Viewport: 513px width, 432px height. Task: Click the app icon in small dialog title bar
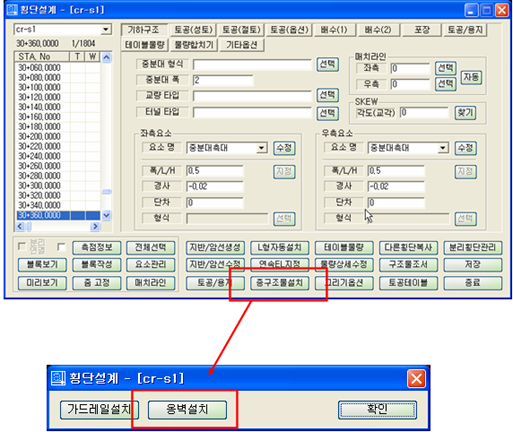point(58,379)
